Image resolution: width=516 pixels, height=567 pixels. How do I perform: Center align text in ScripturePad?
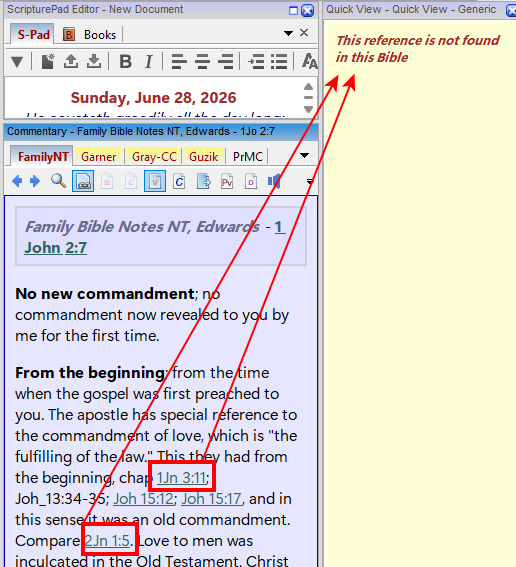[x=202, y=61]
